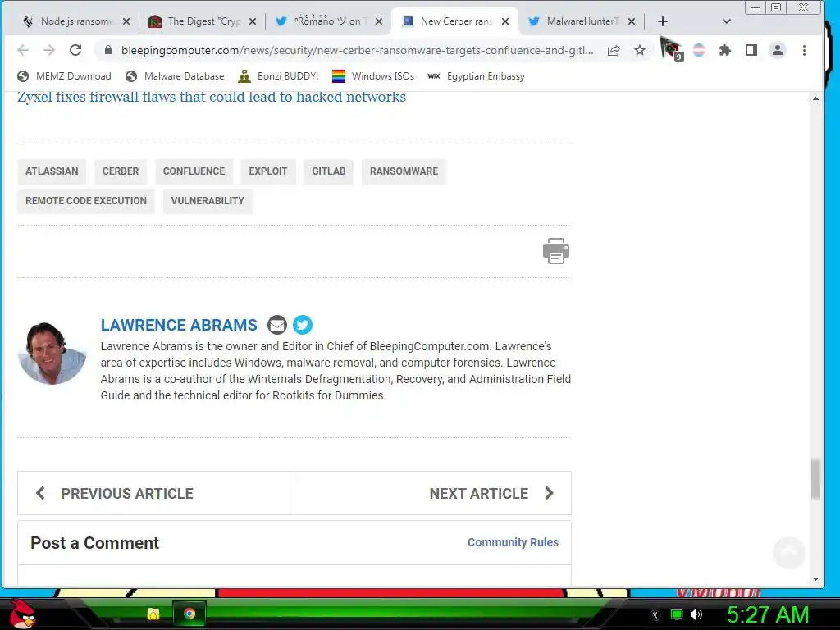Open the Chrome profile avatar
The height and width of the screenshot is (630, 840).
coord(778,50)
